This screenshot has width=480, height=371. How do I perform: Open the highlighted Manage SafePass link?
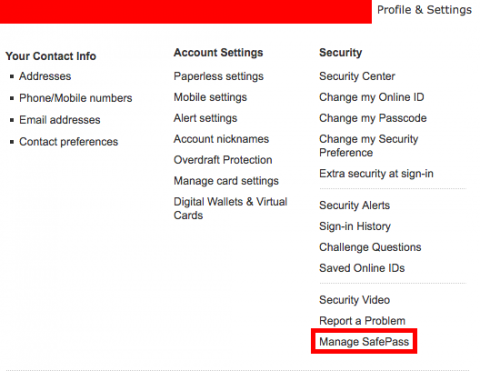tap(364, 342)
